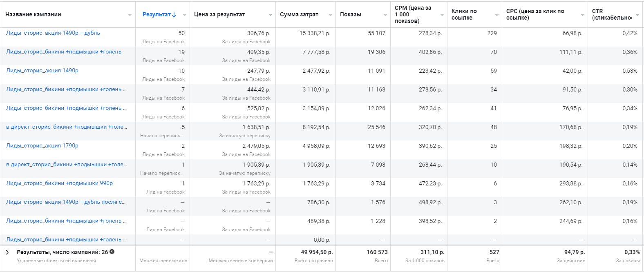This screenshot has width=644, height=272.
Task: Sort by the Результат column header
Action: [x=156, y=14]
